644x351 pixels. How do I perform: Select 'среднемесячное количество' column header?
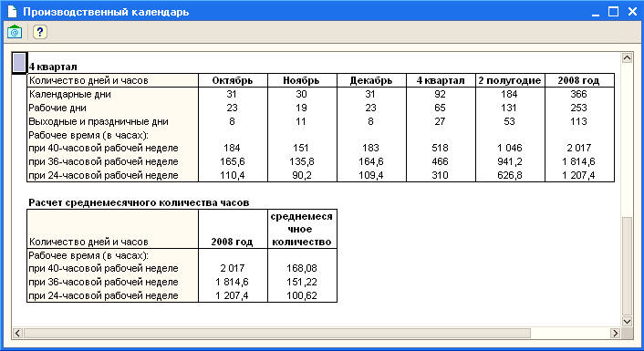[x=301, y=229]
